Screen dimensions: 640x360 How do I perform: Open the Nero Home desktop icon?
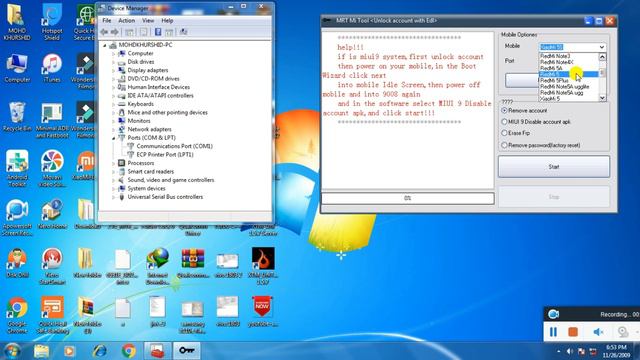(52, 214)
